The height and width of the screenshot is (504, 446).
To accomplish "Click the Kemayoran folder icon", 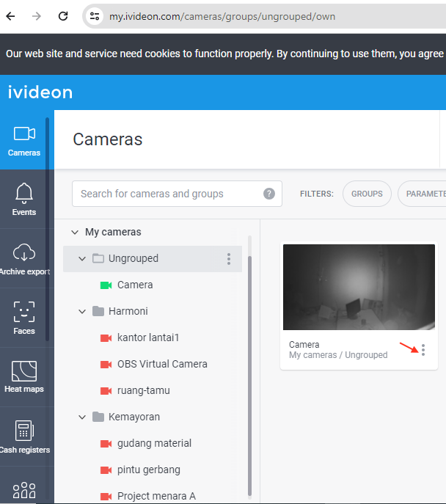I will tap(98, 417).
